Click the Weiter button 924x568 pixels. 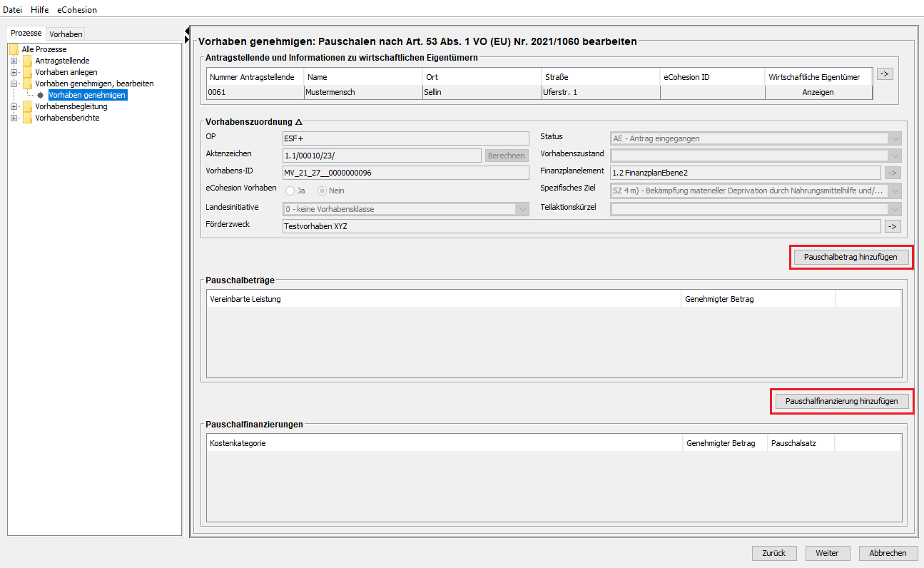coord(827,553)
